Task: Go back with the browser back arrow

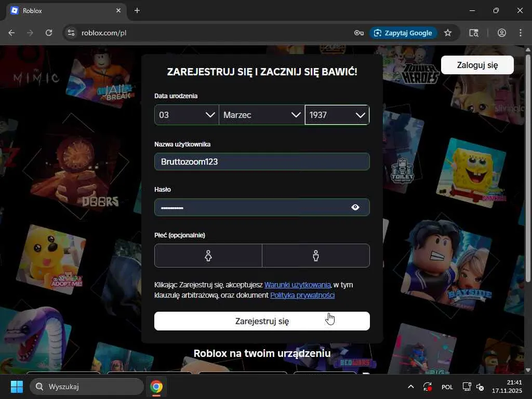Action: pos(11,33)
